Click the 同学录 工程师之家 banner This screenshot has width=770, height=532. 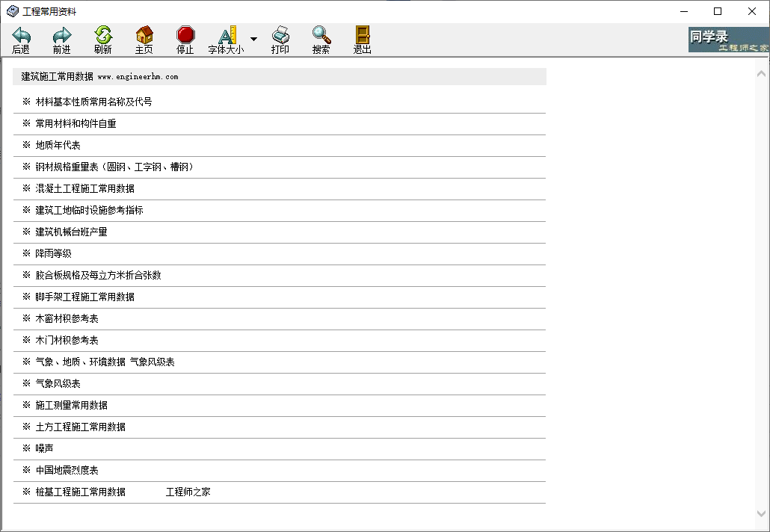(728, 40)
